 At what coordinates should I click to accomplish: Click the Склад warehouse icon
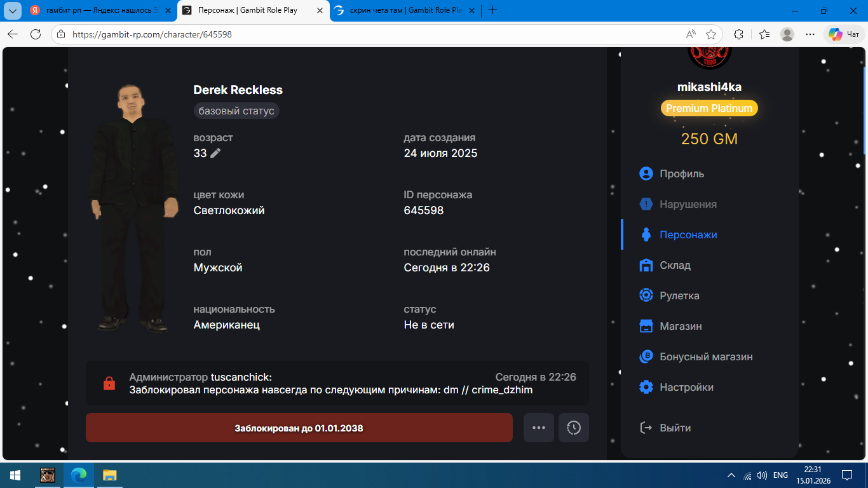pos(646,265)
